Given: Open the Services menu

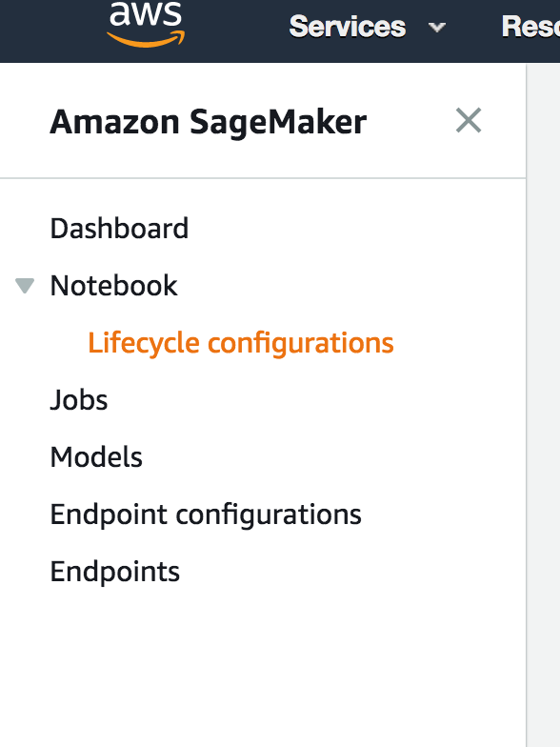Looking at the screenshot, I should [x=347, y=27].
